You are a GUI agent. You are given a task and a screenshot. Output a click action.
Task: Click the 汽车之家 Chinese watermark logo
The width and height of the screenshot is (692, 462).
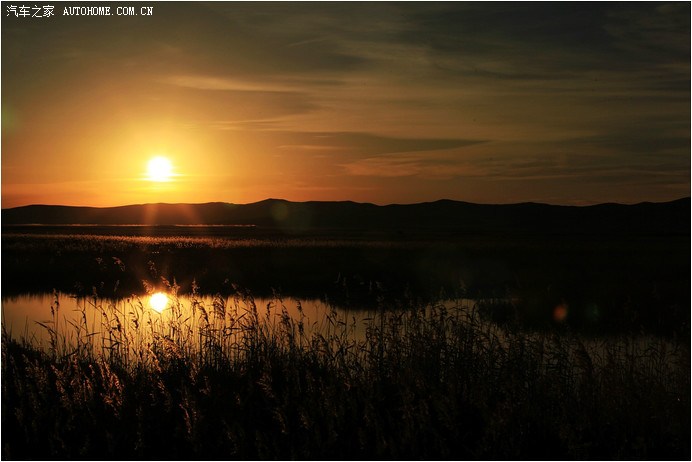click(x=30, y=11)
